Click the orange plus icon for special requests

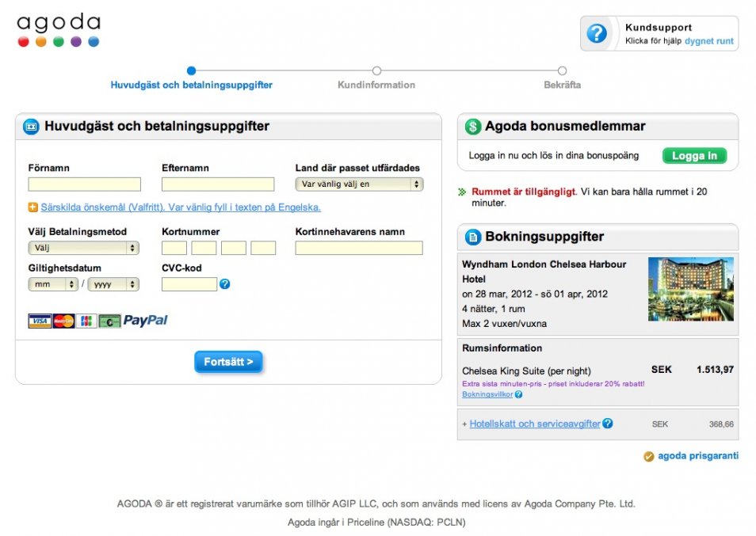point(32,207)
